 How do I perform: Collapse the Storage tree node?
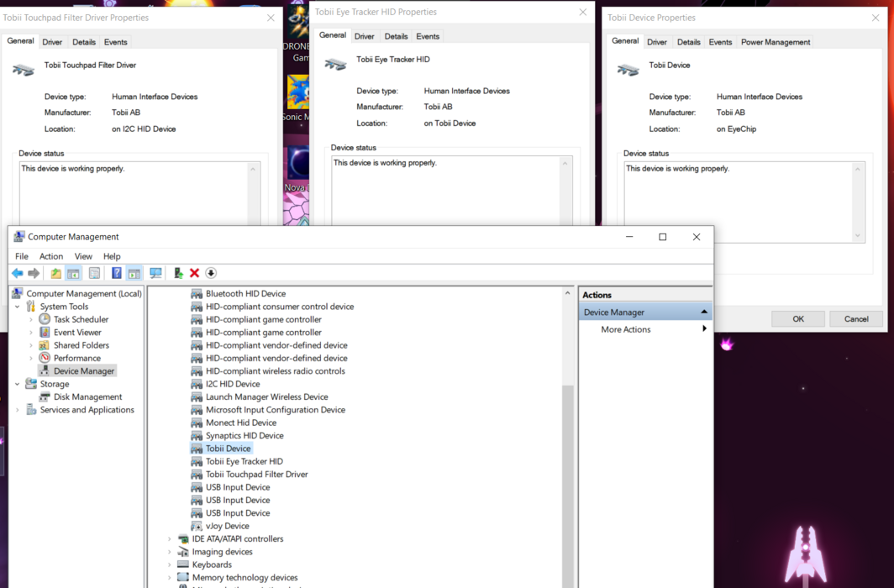point(17,384)
